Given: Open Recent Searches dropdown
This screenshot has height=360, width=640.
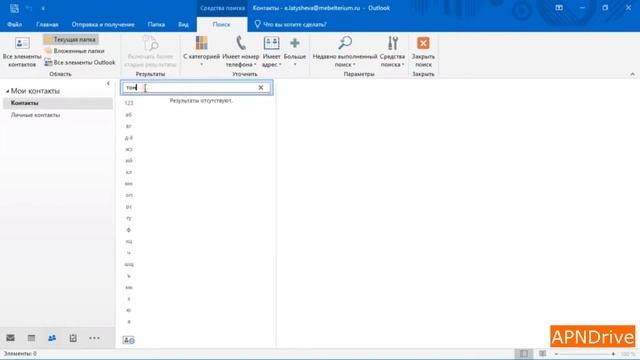Looking at the screenshot, I should [x=345, y=52].
